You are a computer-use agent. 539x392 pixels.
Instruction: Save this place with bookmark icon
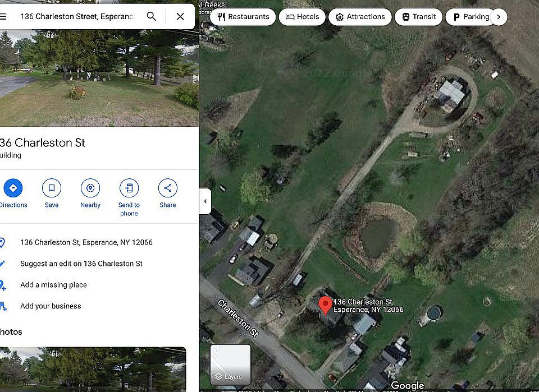(52, 188)
